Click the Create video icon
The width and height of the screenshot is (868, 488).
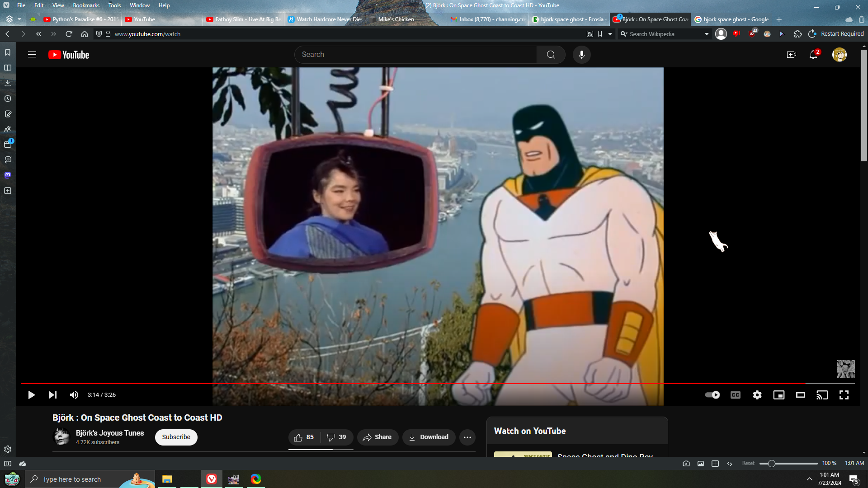791,55
